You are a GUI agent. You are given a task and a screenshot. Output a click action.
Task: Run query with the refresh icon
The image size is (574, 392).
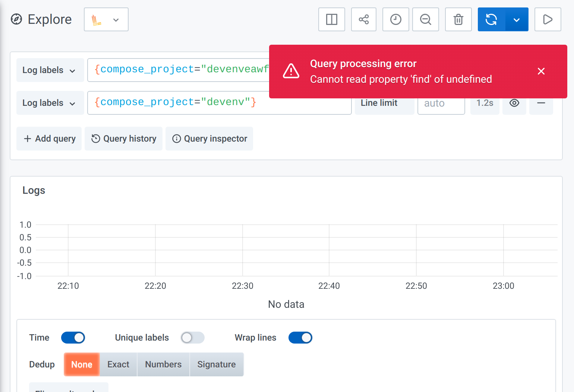(x=491, y=19)
